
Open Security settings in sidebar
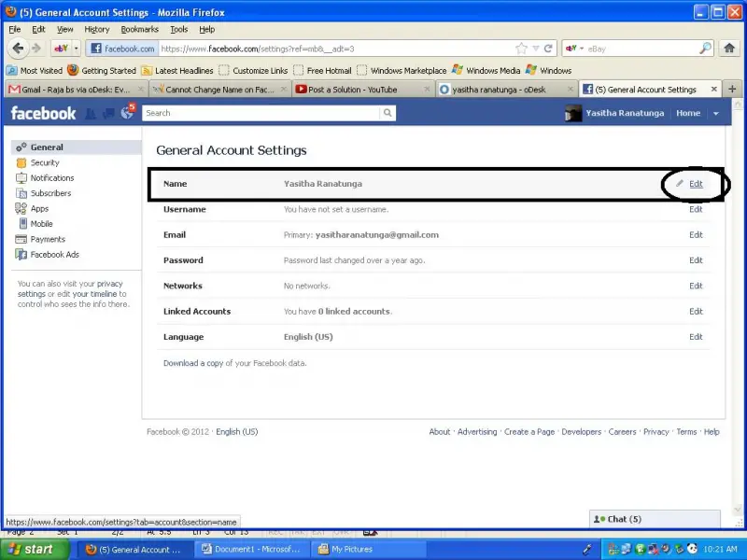pyautogui.click(x=45, y=162)
